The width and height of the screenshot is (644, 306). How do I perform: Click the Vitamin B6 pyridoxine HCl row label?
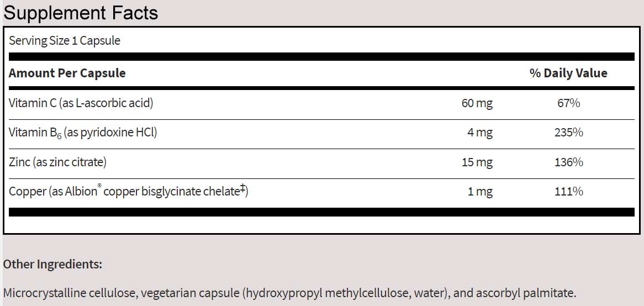tap(83, 133)
